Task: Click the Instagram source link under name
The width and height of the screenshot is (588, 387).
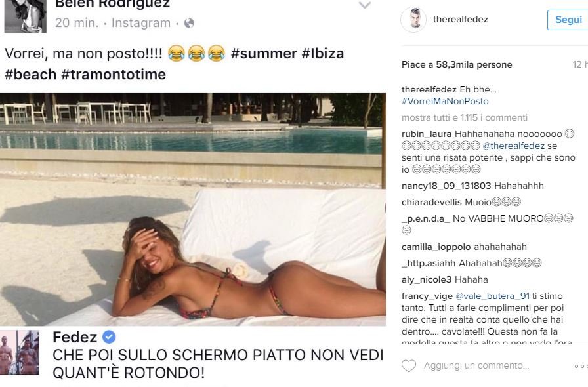Action: click(141, 23)
